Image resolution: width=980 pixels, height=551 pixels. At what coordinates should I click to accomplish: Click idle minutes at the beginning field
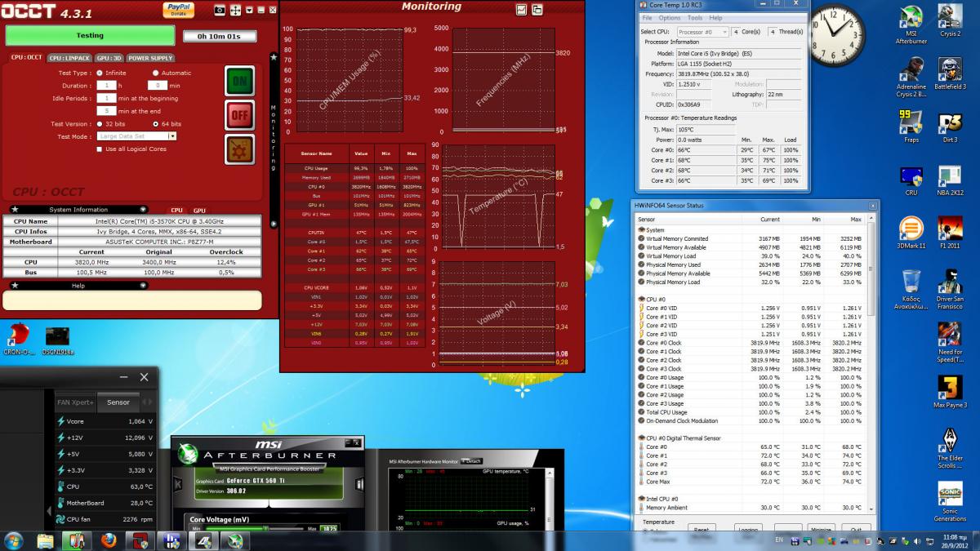pos(105,98)
